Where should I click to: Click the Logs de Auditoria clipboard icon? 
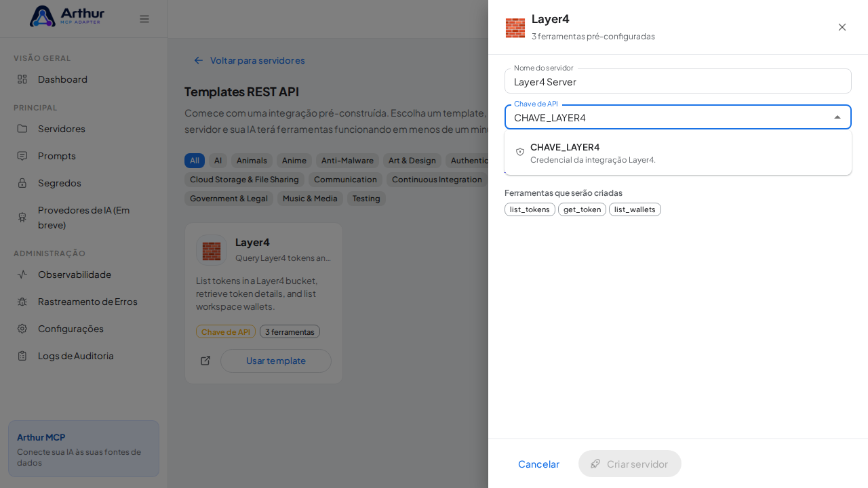pos(22,356)
